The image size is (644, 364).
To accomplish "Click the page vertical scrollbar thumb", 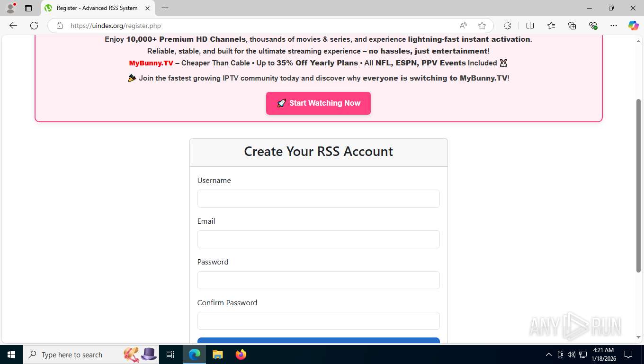I will click(x=638, y=185).
